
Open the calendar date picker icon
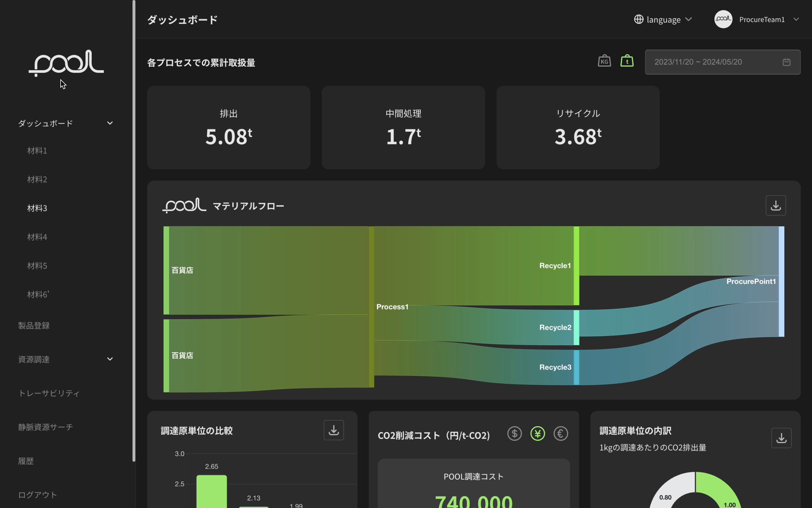tap(786, 62)
